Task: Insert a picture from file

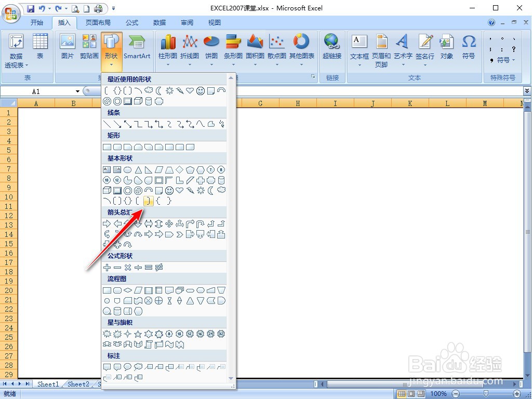Action: coord(67,47)
